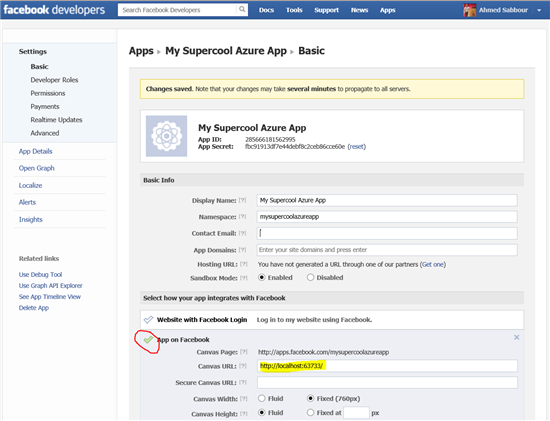550x421 pixels.
Task: Open Insights section
Action: click(x=31, y=219)
